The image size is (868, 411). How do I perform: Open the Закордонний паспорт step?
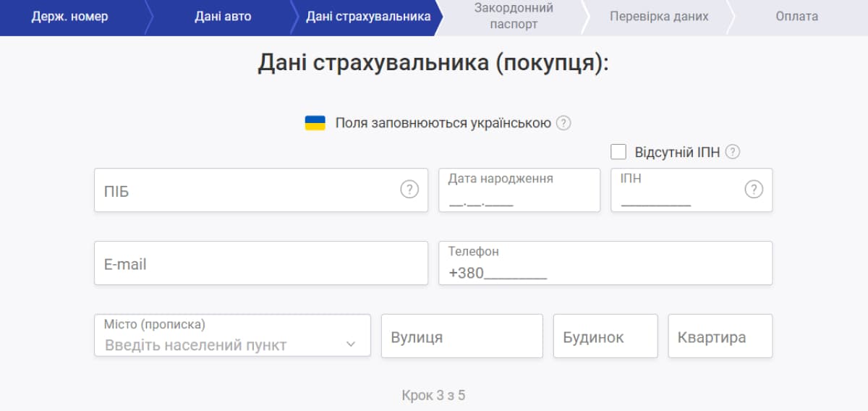coord(513,17)
